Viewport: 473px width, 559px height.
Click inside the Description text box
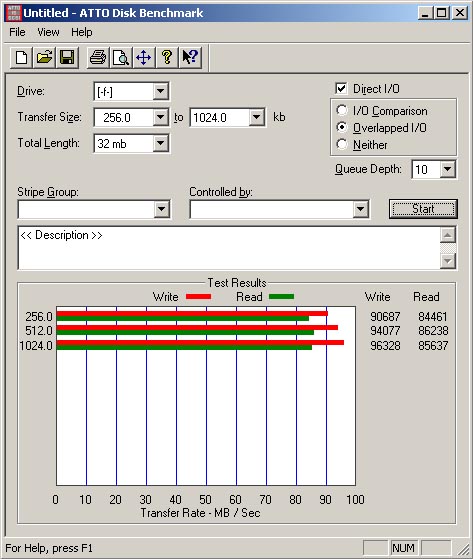pyautogui.click(x=229, y=248)
